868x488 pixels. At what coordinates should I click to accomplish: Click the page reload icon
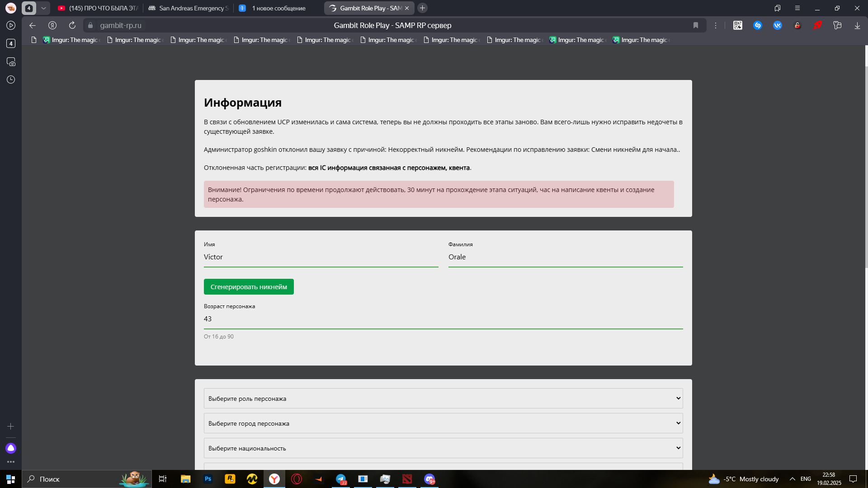point(72,25)
